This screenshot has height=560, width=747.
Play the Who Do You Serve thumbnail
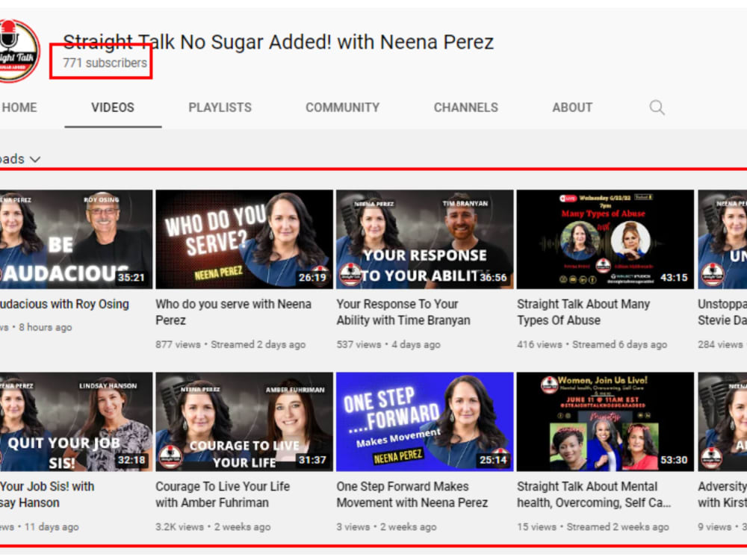244,240
